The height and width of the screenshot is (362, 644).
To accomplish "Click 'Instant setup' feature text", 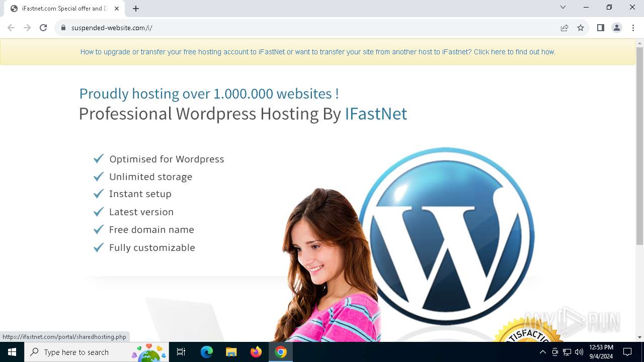I will click(x=140, y=194).
